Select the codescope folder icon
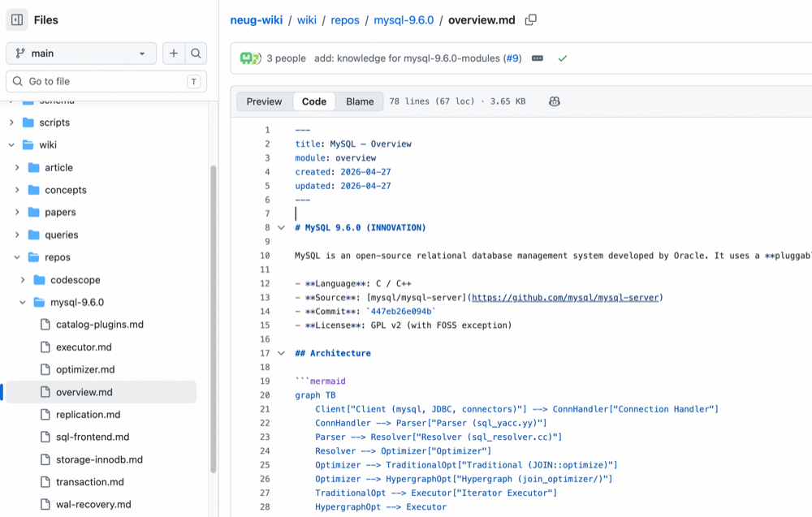 (x=39, y=280)
